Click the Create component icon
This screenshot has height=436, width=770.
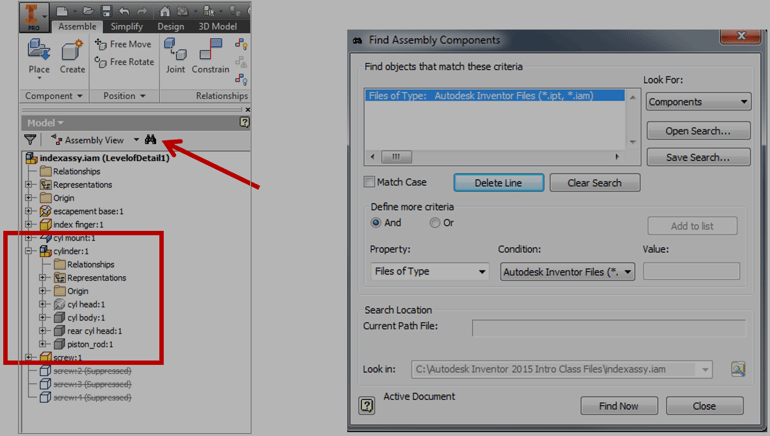[72, 50]
